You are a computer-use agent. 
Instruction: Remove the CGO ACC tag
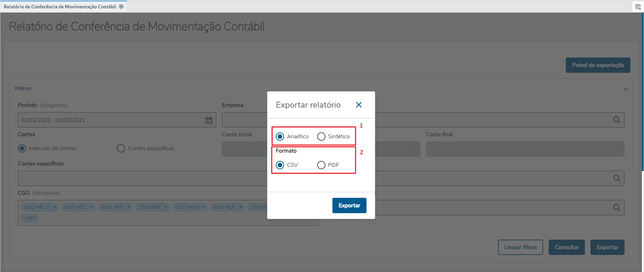coord(92,207)
